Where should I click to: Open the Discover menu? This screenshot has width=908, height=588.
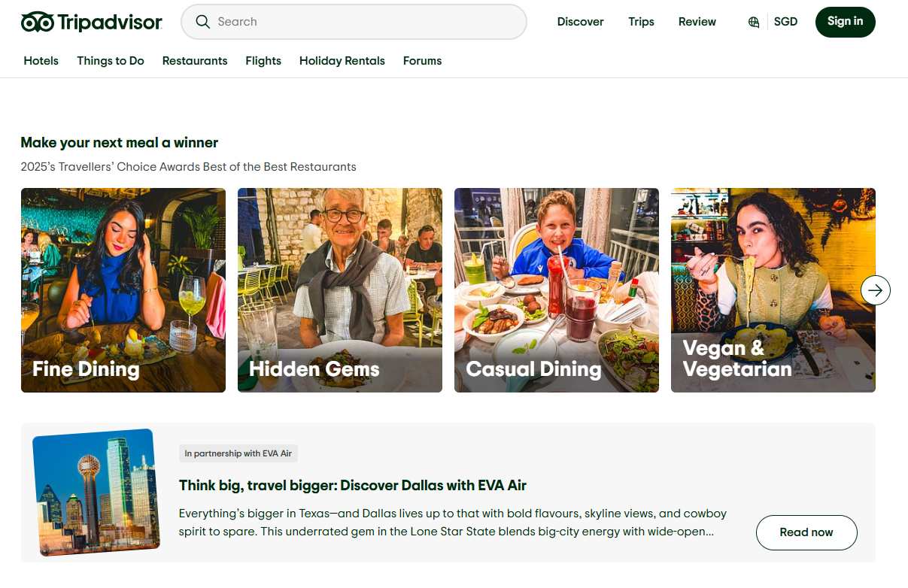tap(580, 22)
